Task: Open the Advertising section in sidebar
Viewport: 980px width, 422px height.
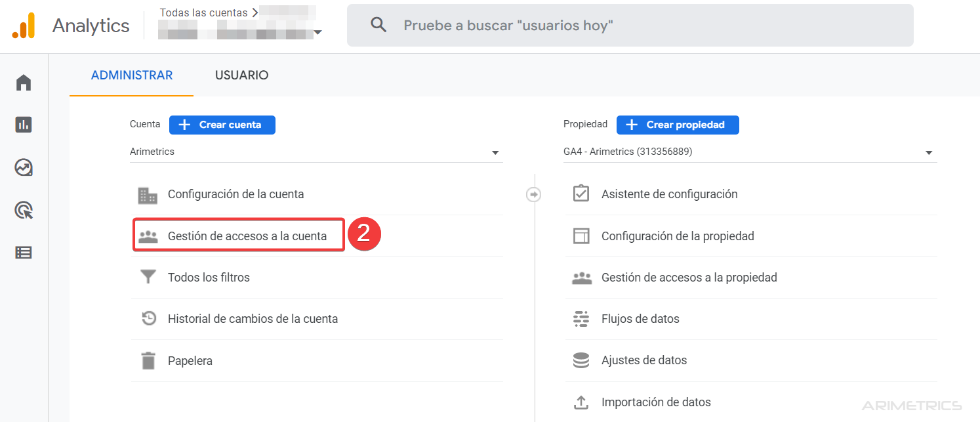Action: [x=24, y=210]
